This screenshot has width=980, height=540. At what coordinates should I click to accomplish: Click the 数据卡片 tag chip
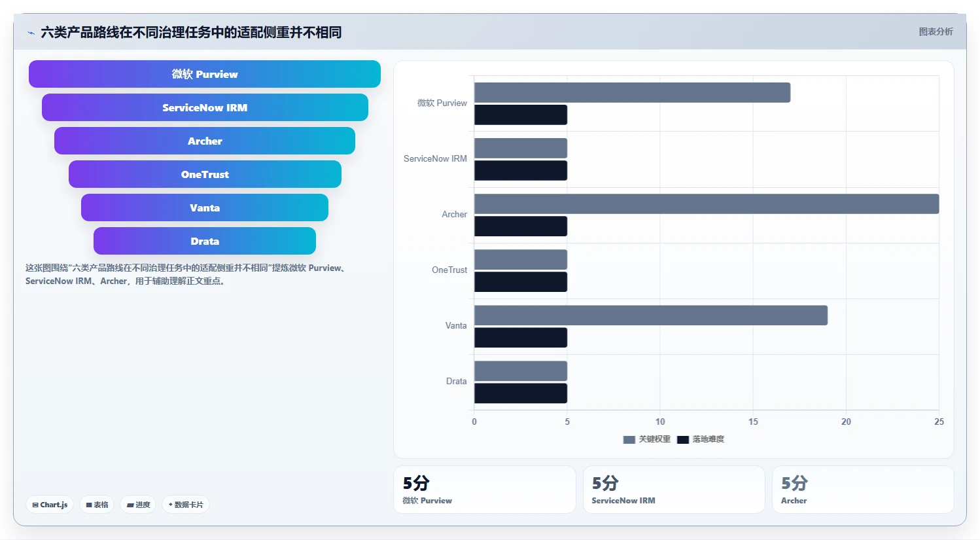pyautogui.click(x=186, y=505)
